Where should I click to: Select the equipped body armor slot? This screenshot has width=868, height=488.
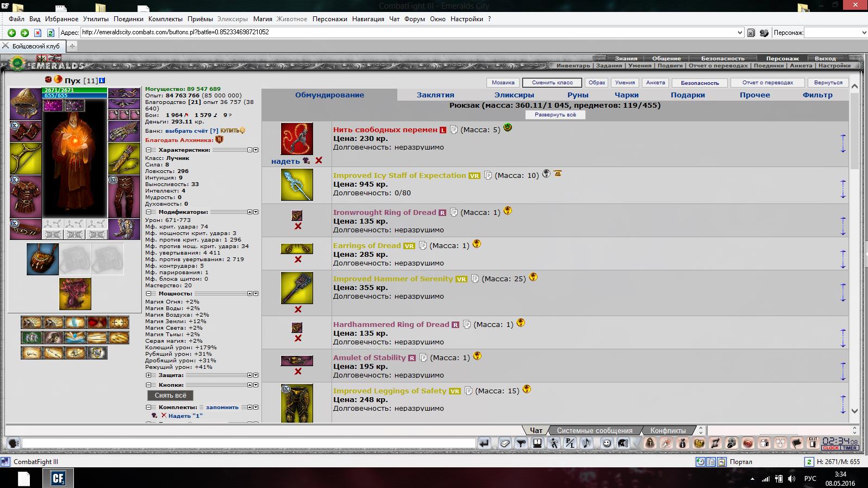click(26, 196)
